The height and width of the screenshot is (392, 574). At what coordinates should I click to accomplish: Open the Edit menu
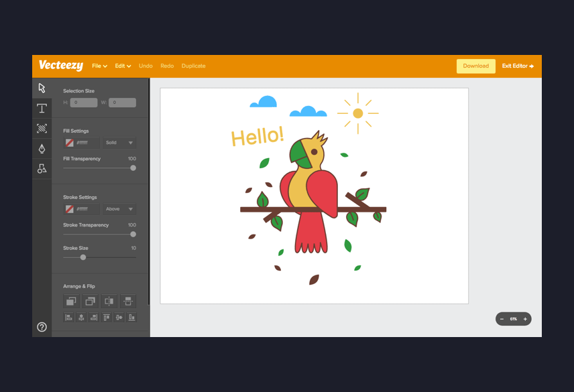122,66
